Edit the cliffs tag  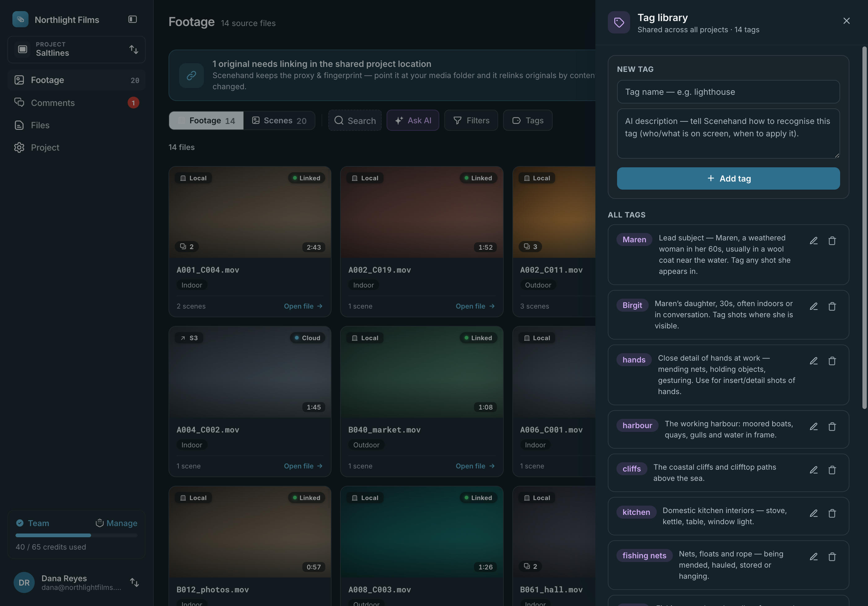coord(813,470)
